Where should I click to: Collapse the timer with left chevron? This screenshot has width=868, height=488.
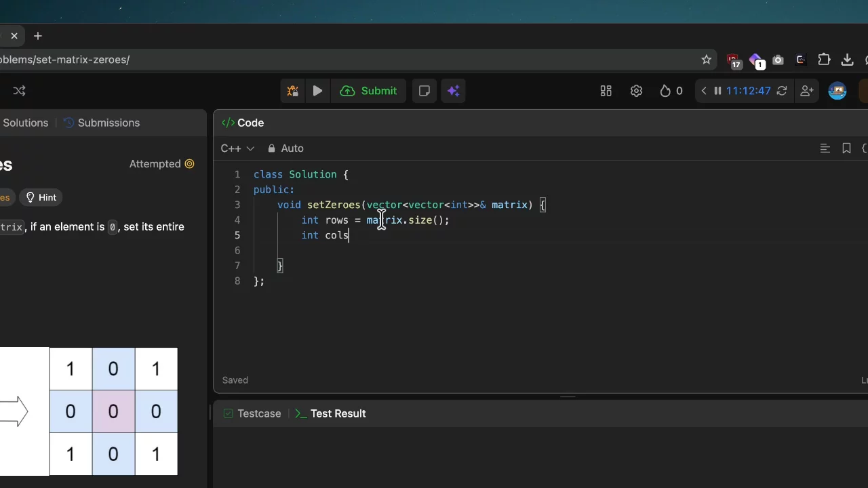pyautogui.click(x=704, y=91)
